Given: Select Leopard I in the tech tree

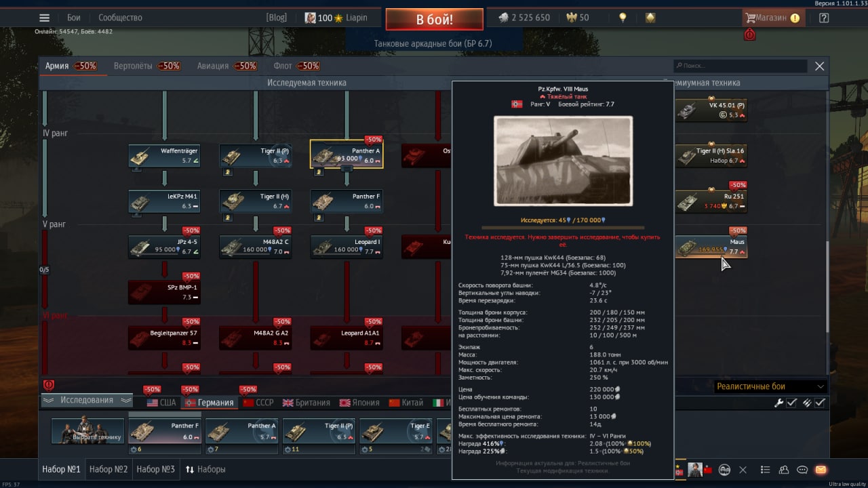Looking at the screenshot, I should coord(347,247).
